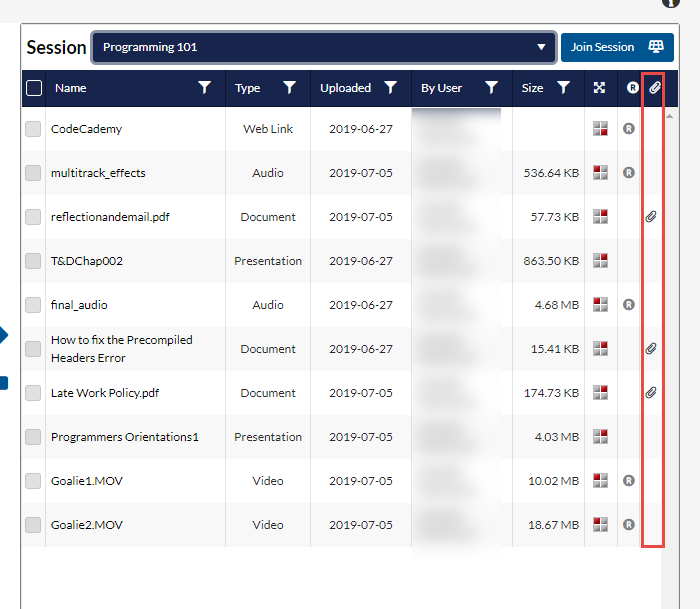Select the Programmers Orientations1 checkbox
Image resolution: width=700 pixels, height=609 pixels.
[34, 437]
